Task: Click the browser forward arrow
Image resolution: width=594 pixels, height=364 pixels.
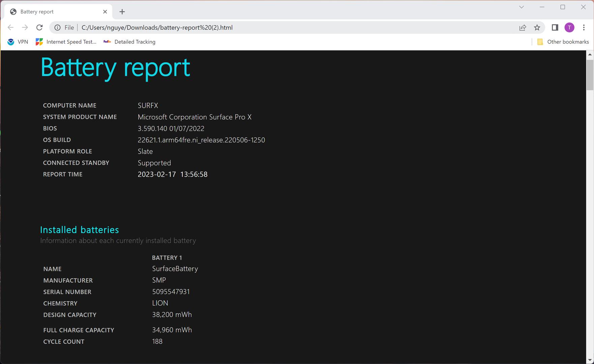Action: point(25,28)
